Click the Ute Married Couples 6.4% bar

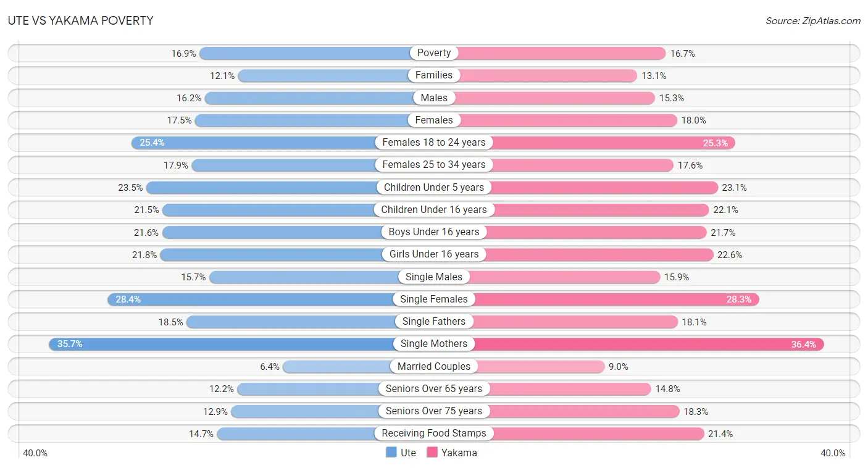[358, 366]
